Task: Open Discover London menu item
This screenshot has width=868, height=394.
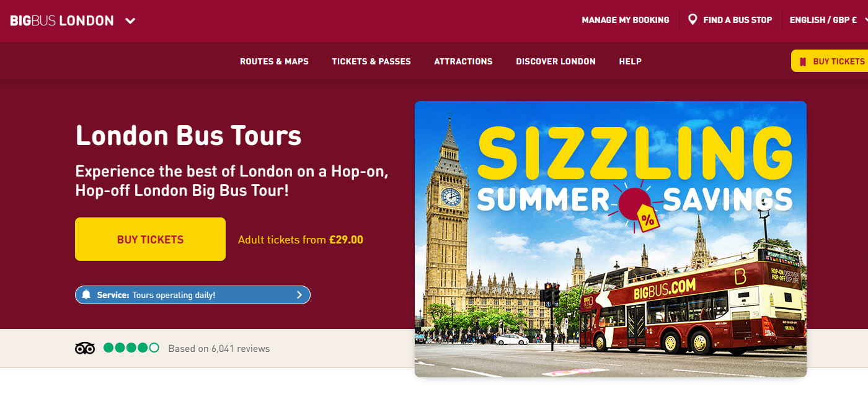Action: [x=556, y=61]
